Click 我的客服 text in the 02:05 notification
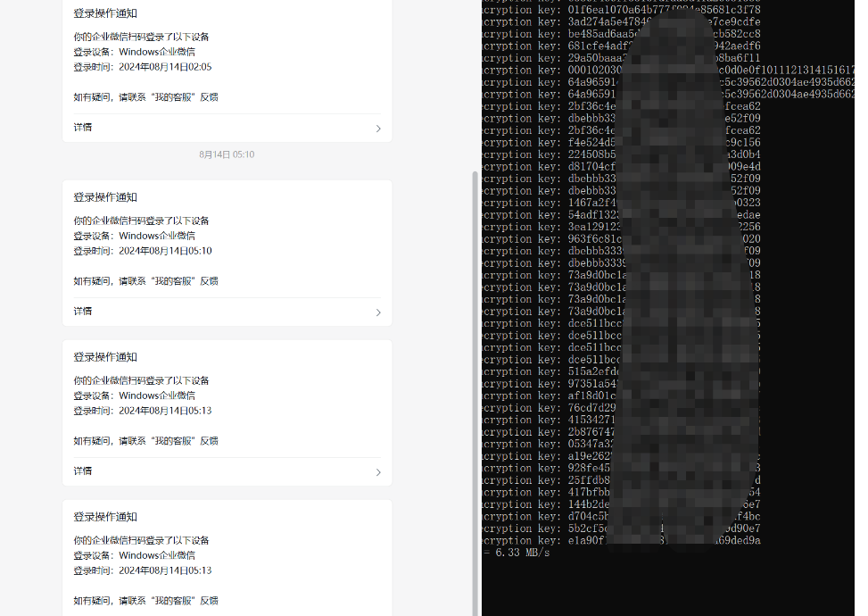The width and height of the screenshot is (868, 616). point(174,97)
